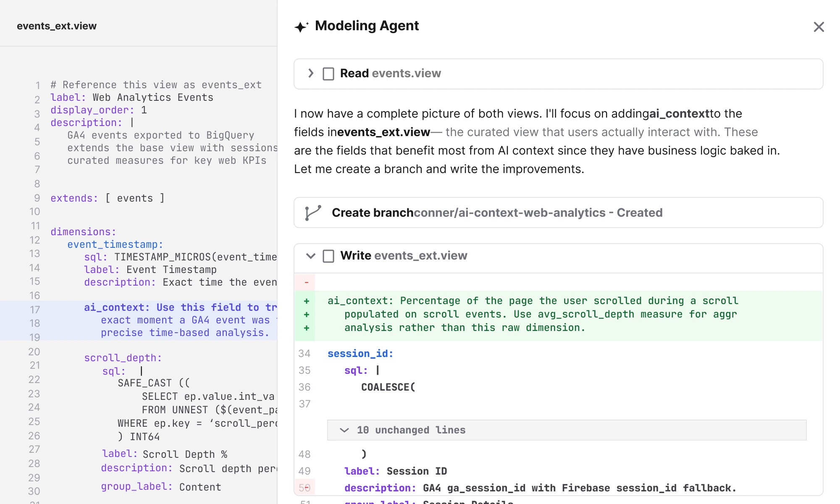Screen dimensions: 840x504
Task: Open the Create branch conner/ai-context-web-analytics row
Action: (x=558, y=213)
